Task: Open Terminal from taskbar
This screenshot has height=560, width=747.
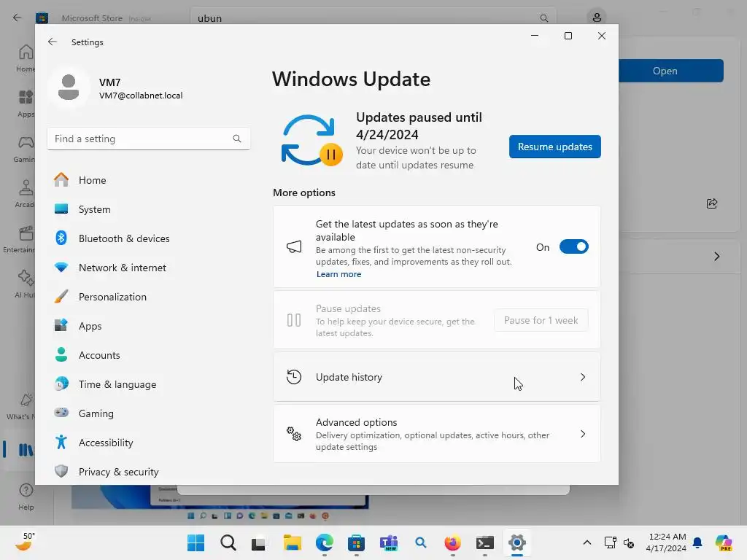Action: tap(484, 542)
